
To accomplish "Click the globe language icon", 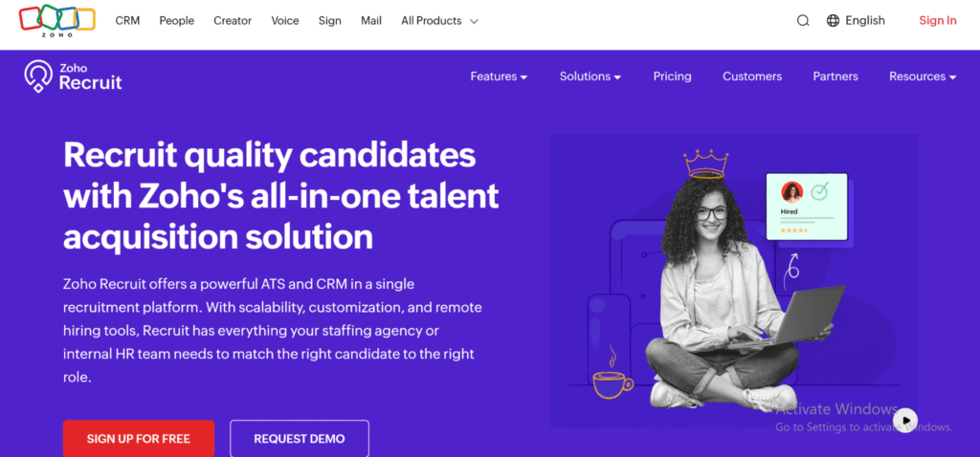I will (x=833, y=21).
